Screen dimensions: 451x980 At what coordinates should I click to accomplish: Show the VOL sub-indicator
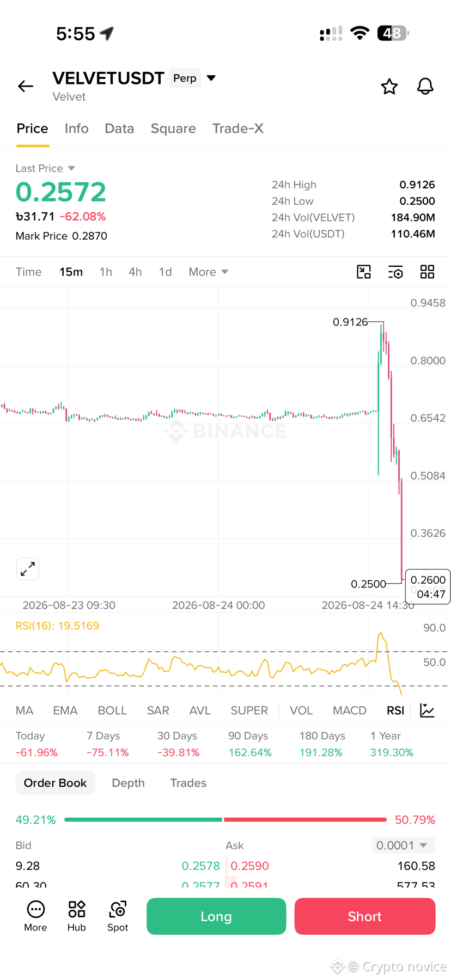301,710
